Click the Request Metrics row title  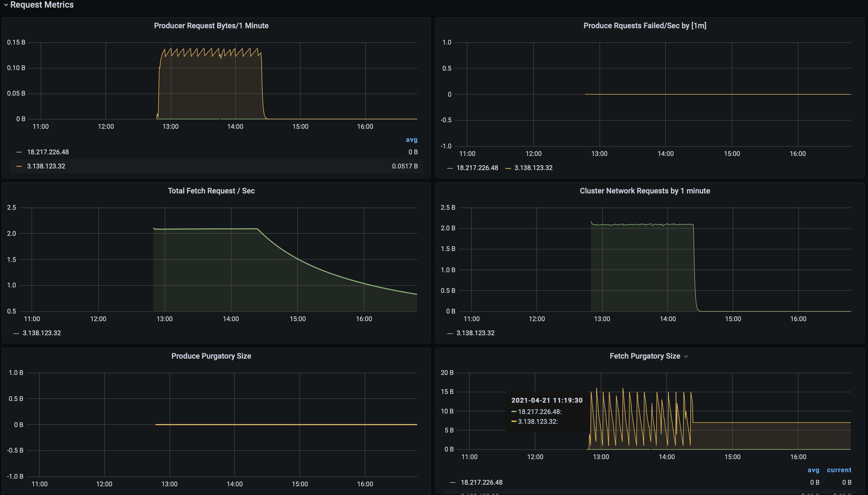pyautogui.click(x=42, y=5)
